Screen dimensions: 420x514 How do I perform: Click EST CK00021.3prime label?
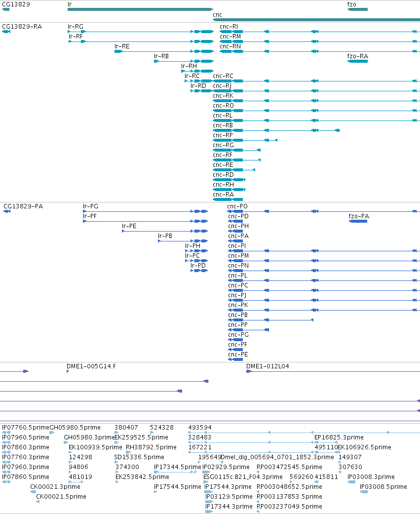55,486
